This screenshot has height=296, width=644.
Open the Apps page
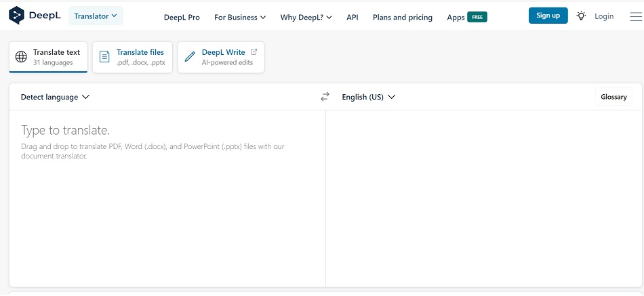(456, 17)
